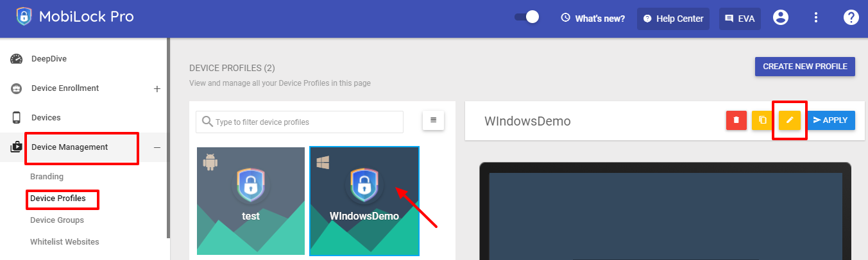Open Device Enrollment in the sidebar
This screenshot has height=260, width=868.
(x=65, y=88)
